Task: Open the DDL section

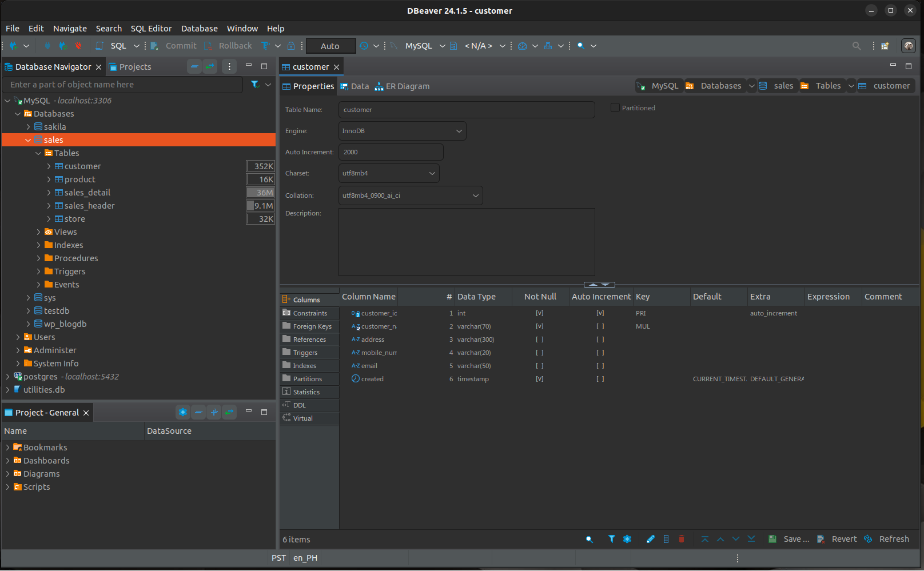Action: click(309, 405)
